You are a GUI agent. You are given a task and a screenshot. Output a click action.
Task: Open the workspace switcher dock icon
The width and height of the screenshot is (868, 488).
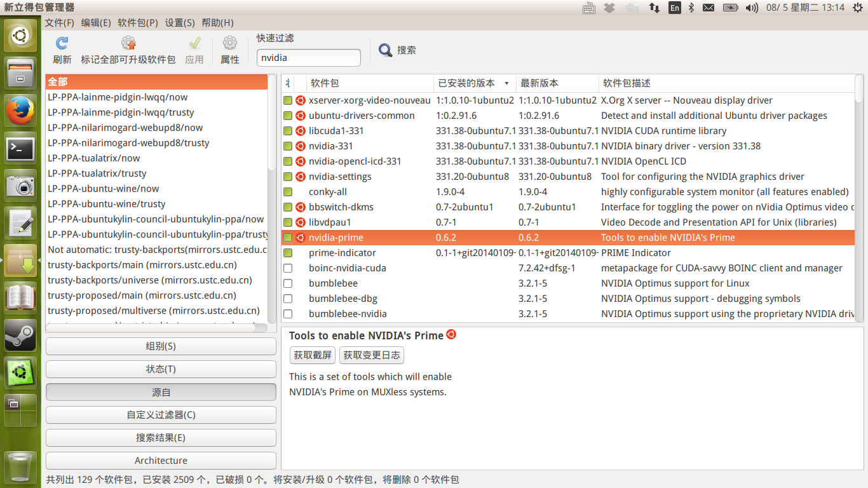(21, 410)
